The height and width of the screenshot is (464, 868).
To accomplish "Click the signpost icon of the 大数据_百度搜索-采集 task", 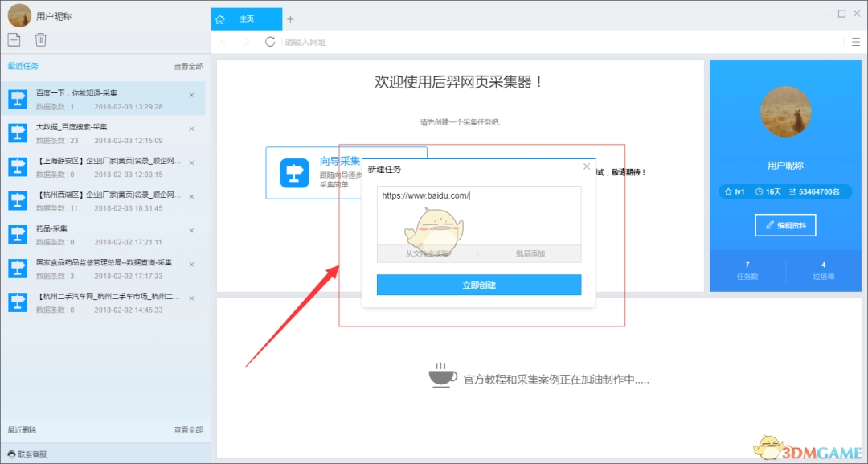I will (x=17, y=134).
